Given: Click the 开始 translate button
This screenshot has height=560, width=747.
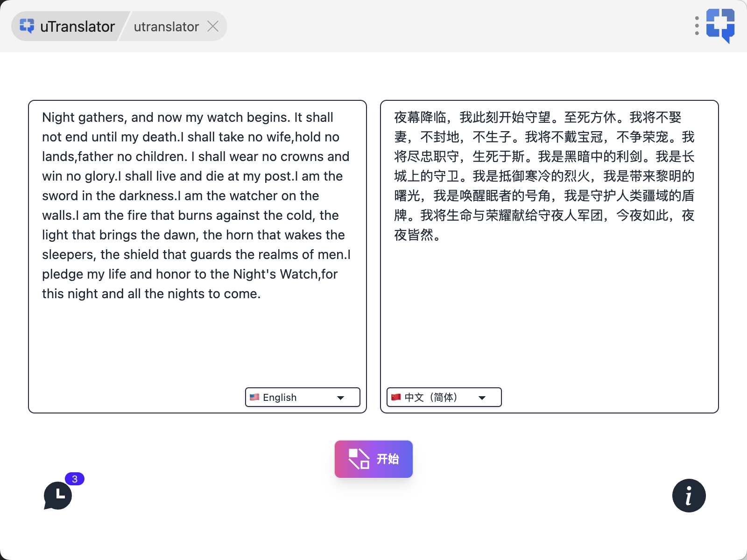Looking at the screenshot, I should [373, 459].
